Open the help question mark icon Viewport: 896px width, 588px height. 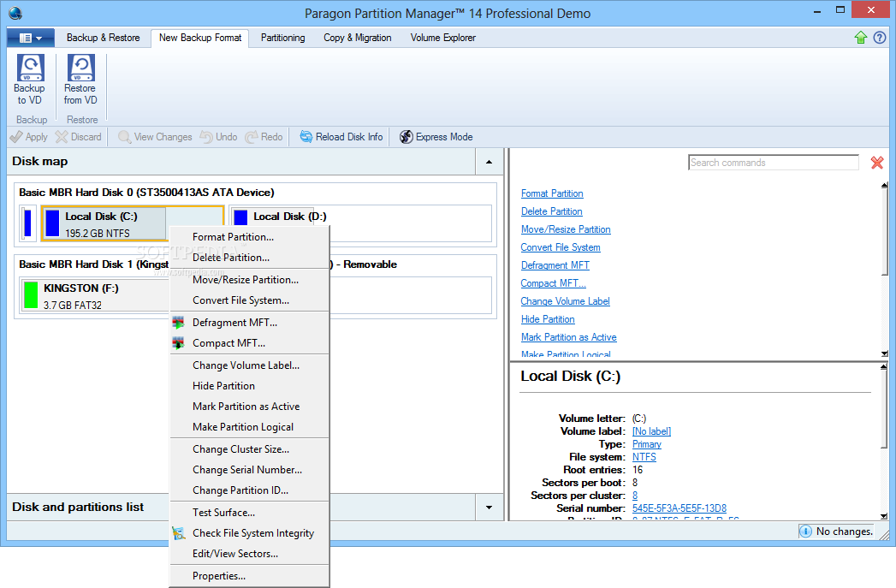click(880, 38)
